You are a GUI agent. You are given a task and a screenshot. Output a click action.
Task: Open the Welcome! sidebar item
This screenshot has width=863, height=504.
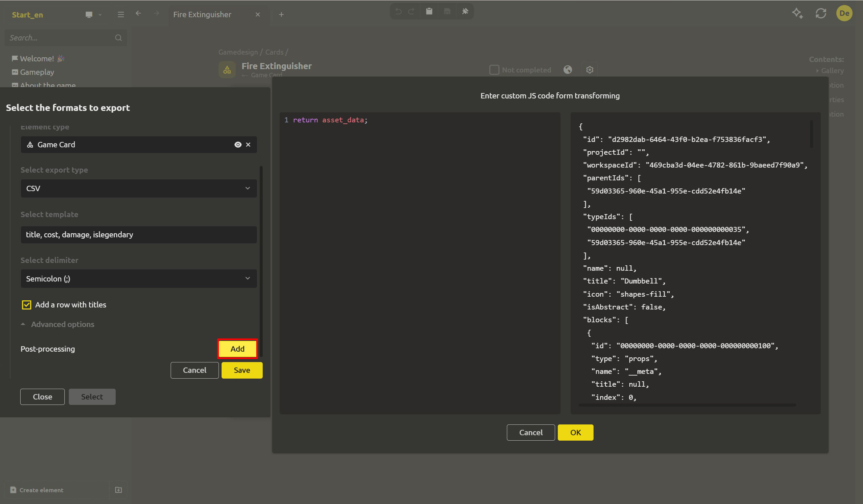click(38, 59)
